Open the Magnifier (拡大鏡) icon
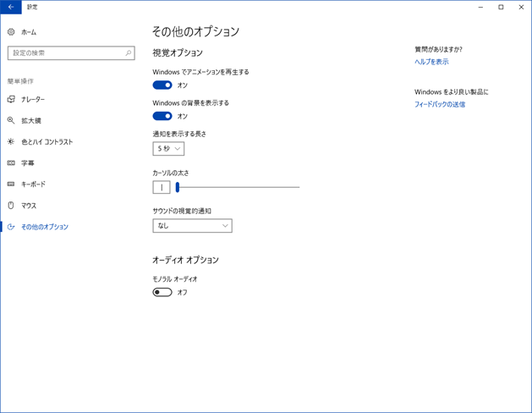The width and height of the screenshot is (532, 413). [x=11, y=120]
